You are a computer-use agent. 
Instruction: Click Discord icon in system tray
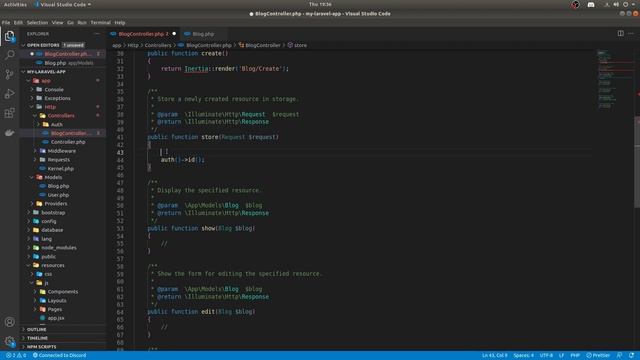point(591,4)
